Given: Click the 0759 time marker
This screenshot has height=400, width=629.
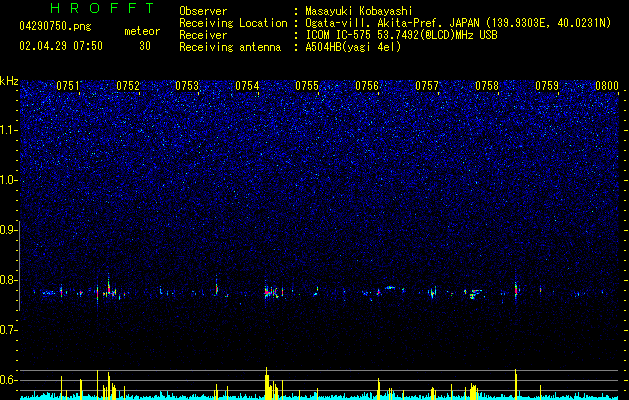Looking at the screenshot, I should (x=547, y=86).
